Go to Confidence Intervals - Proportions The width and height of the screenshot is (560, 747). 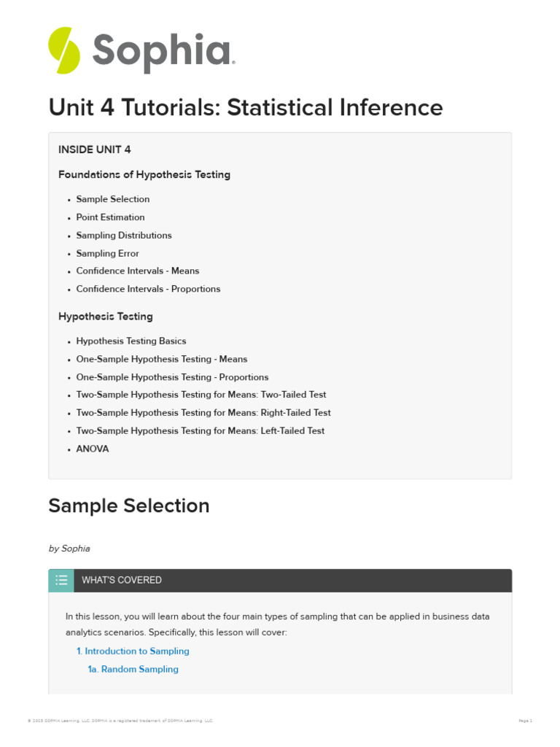[x=148, y=290]
